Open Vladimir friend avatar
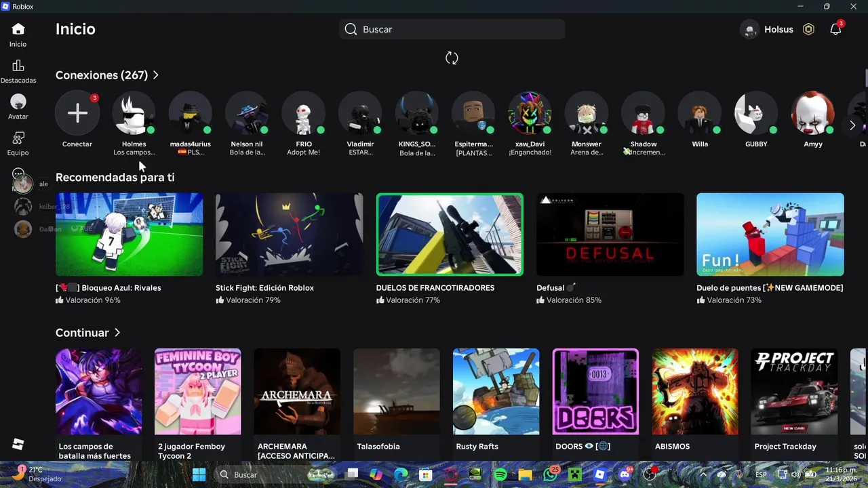The height and width of the screenshot is (488, 868). tap(360, 113)
